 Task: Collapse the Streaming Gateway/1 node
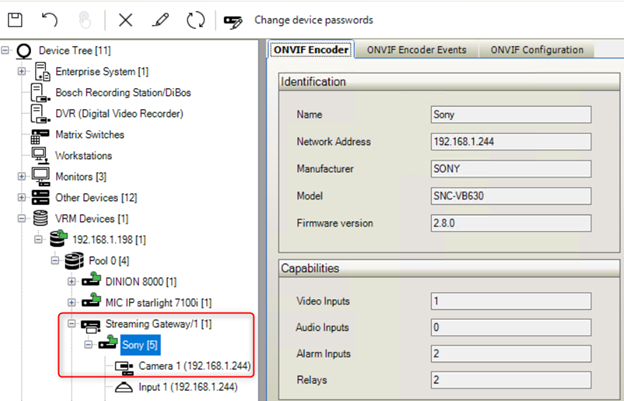(72, 324)
